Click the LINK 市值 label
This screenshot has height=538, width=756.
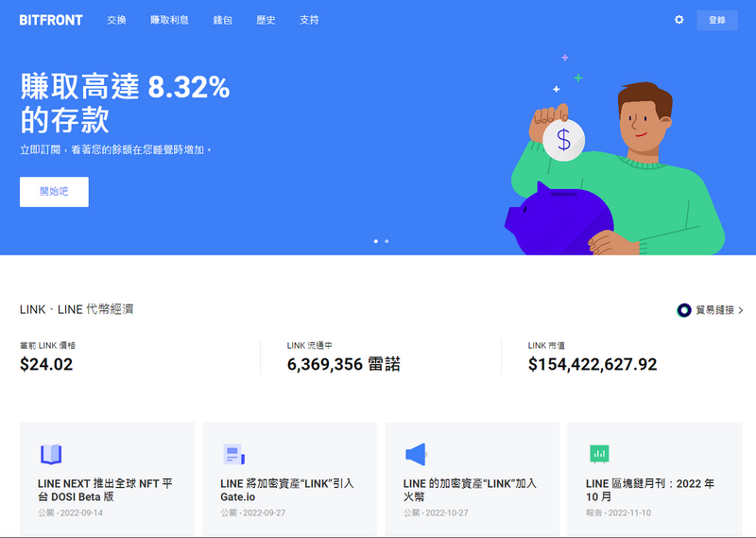pos(546,345)
